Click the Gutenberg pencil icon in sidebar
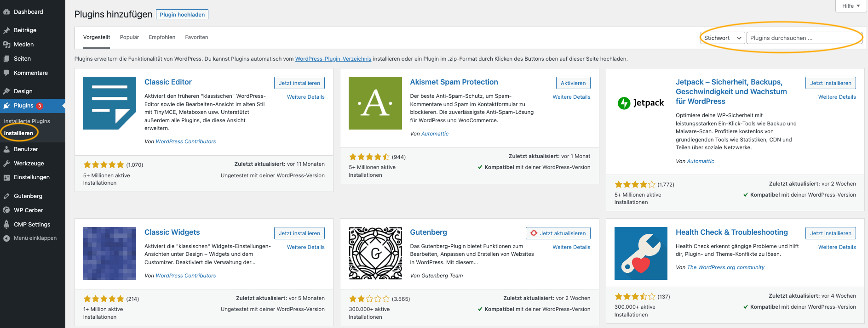 pos(6,196)
